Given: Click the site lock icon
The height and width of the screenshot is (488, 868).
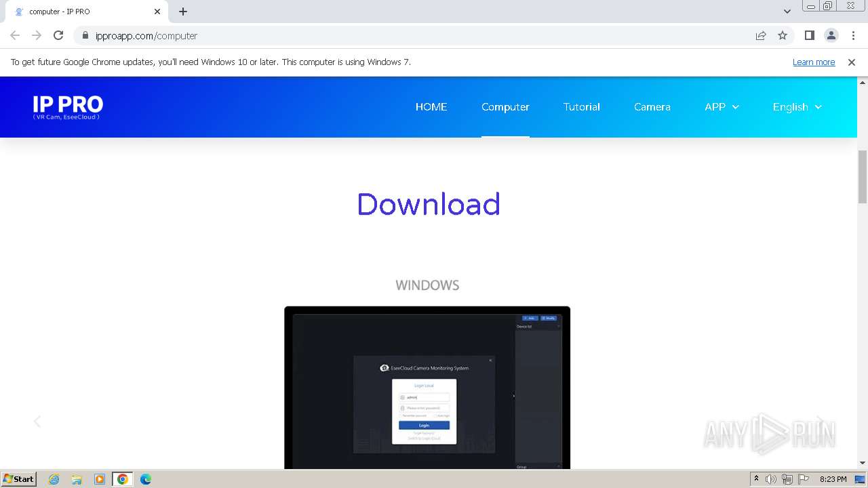Looking at the screenshot, I should 85,35.
